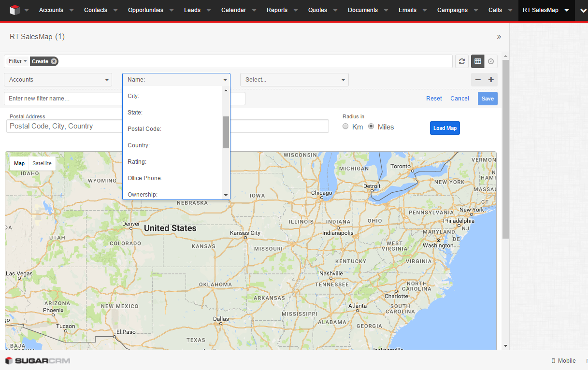Click field list scrollbar thumb

(x=226, y=132)
